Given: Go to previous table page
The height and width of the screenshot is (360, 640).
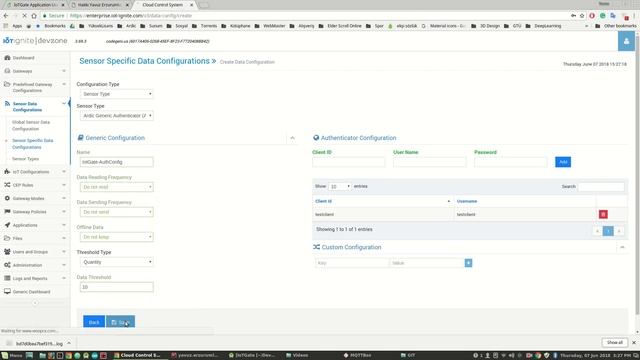Looking at the screenshot, I should [597, 231].
